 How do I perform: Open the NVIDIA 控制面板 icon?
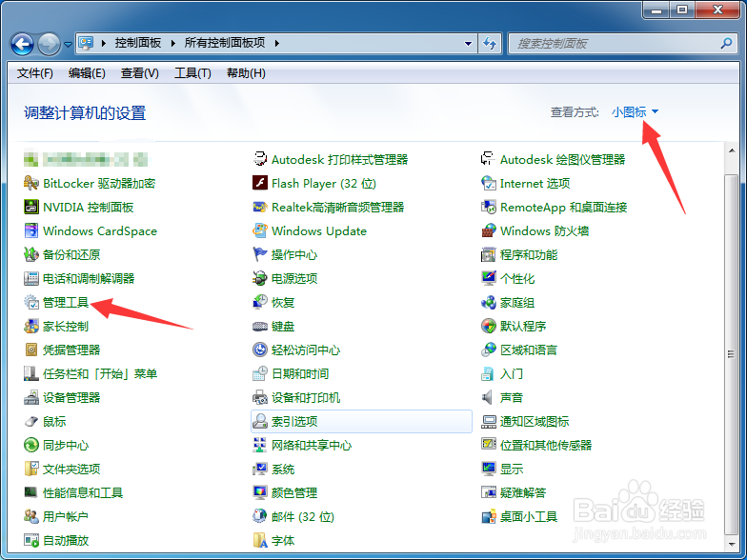point(30,208)
